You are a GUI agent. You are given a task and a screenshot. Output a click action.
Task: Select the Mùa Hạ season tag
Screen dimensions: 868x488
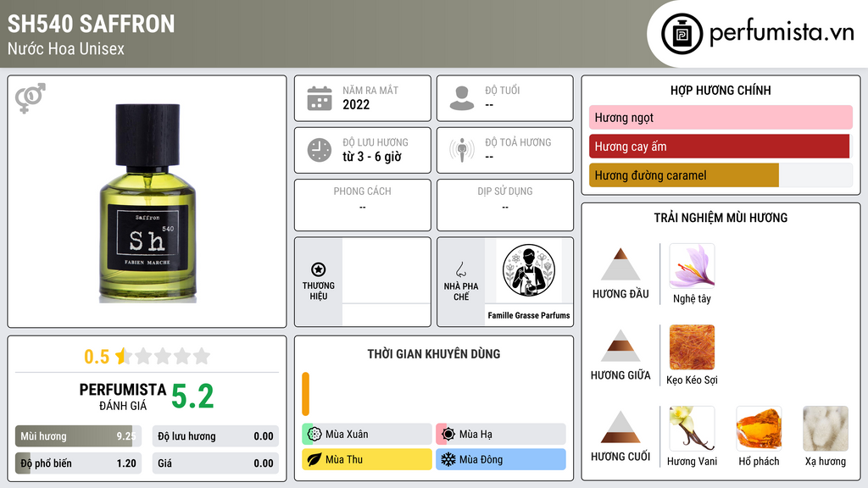click(501, 435)
